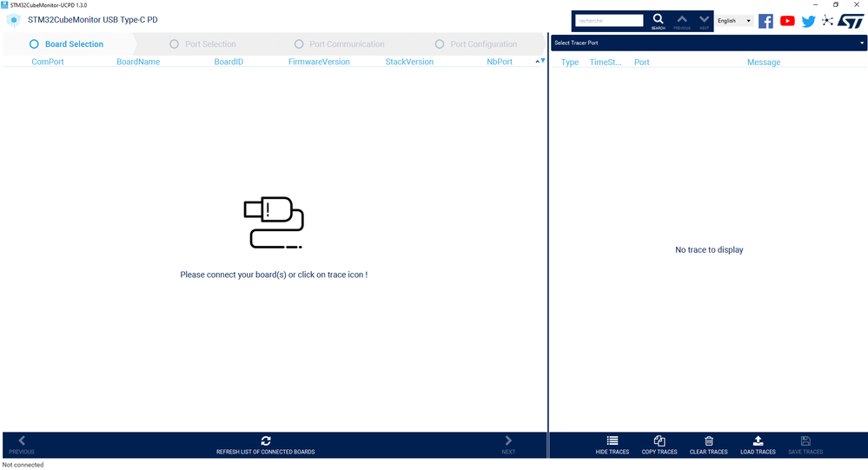Click the Message trace column header

tap(764, 63)
